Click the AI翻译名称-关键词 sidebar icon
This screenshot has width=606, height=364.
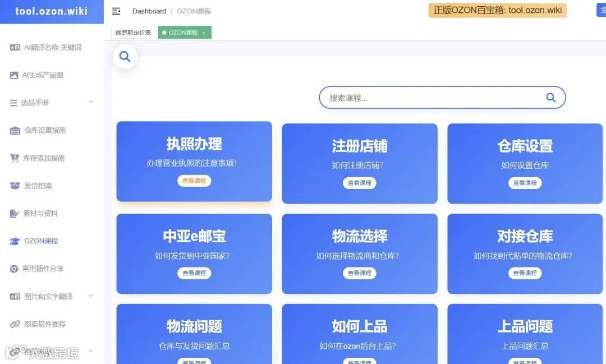click(15, 48)
